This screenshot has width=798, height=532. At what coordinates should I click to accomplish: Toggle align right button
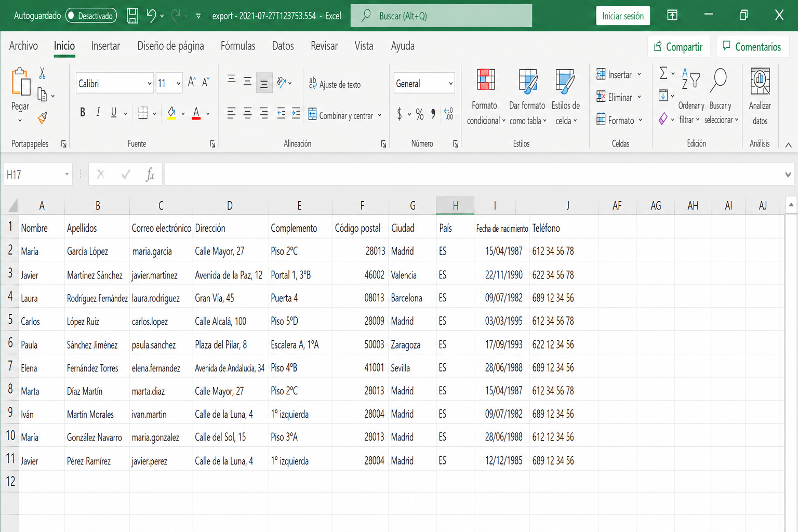pos(264,113)
